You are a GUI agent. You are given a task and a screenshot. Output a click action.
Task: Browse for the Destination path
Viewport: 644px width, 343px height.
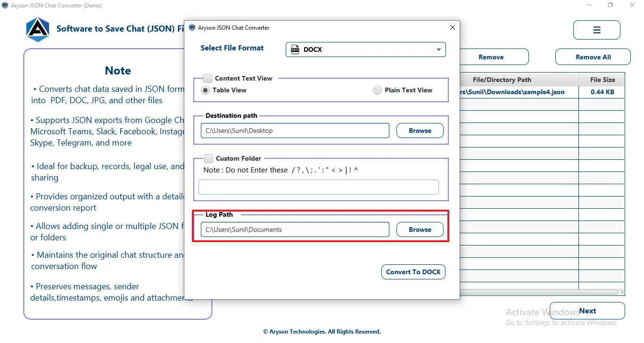(420, 131)
